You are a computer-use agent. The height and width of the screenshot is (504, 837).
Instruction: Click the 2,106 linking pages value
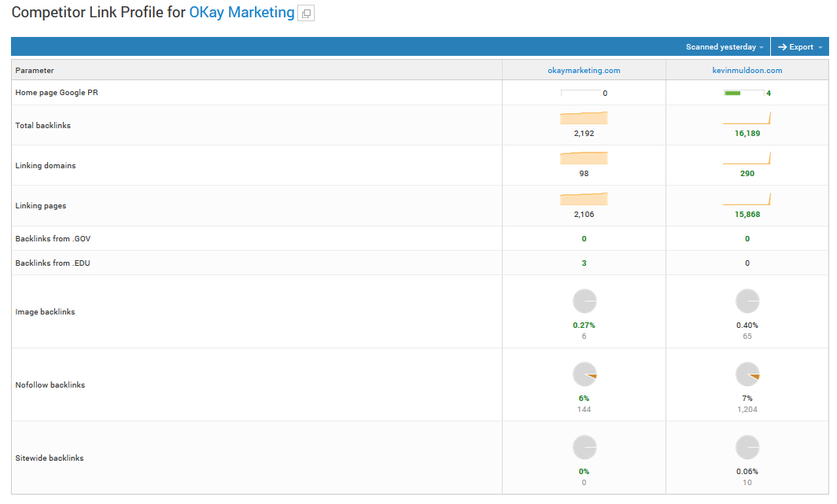(584, 215)
